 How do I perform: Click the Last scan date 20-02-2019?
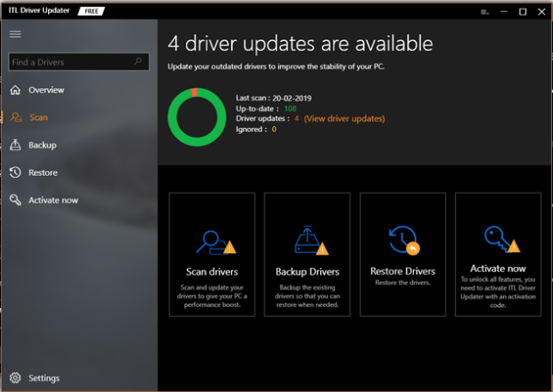click(x=291, y=98)
